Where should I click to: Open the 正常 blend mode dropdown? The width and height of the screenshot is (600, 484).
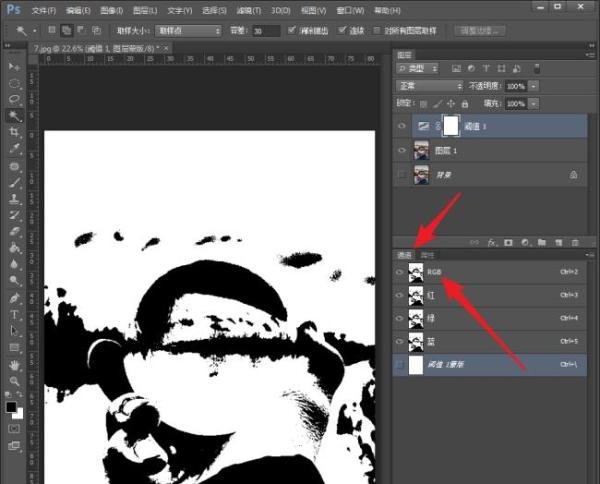coord(429,86)
